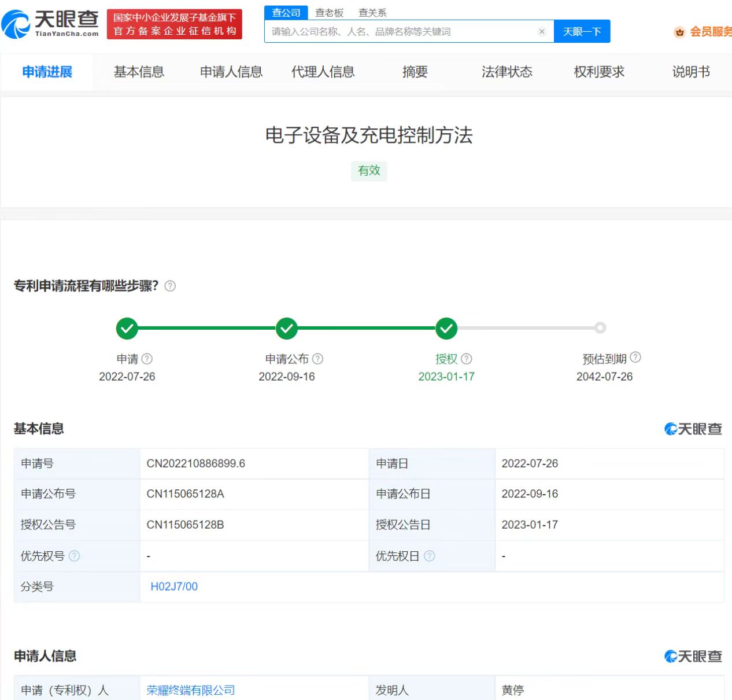Screen dimensions: 732x700
Task: Click the help icon beside 优先权日
Action: tap(429, 556)
